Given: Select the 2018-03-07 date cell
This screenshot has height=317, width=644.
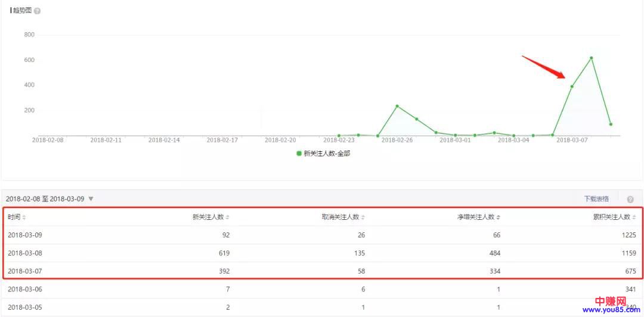Looking at the screenshot, I should 25,271.
